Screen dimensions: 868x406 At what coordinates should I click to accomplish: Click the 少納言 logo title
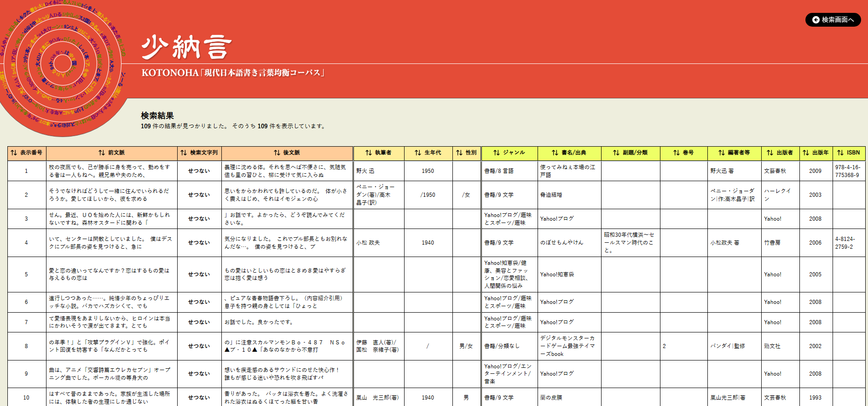click(186, 47)
